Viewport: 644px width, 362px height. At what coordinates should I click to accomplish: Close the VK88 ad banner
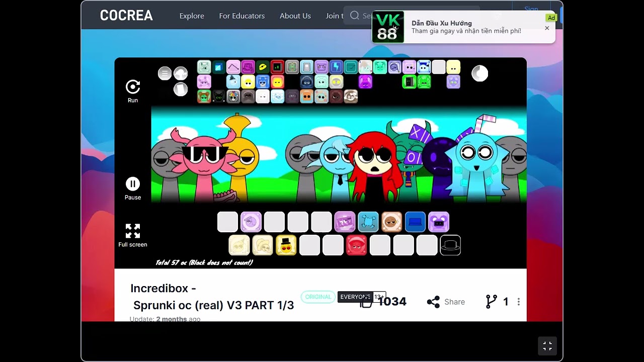547,28
